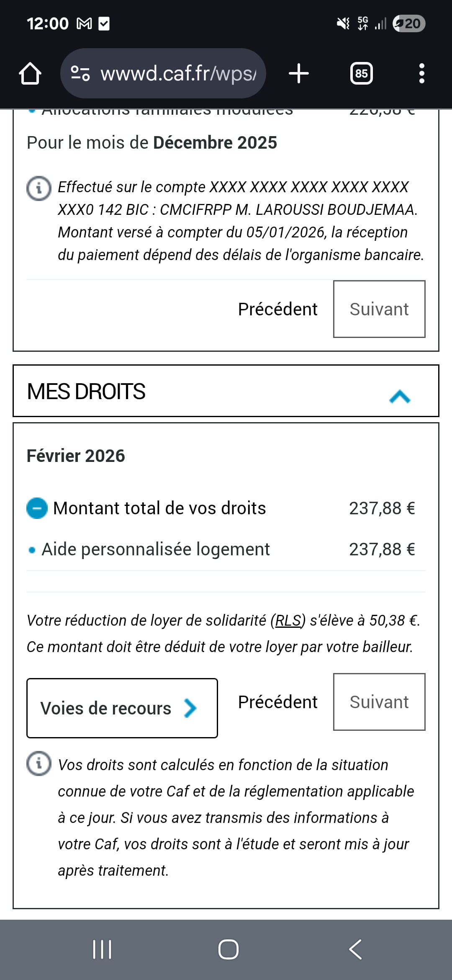Collapse Montant total de vos droits details
Image resolution: width=452 pixels, height=980 pixels.
(x=37, y=508)
